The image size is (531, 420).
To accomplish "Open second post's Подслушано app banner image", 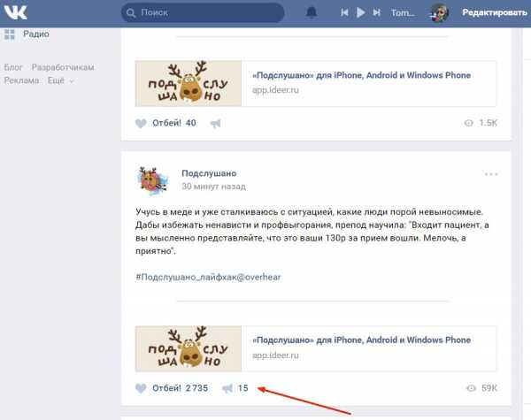I will [189, 349].
